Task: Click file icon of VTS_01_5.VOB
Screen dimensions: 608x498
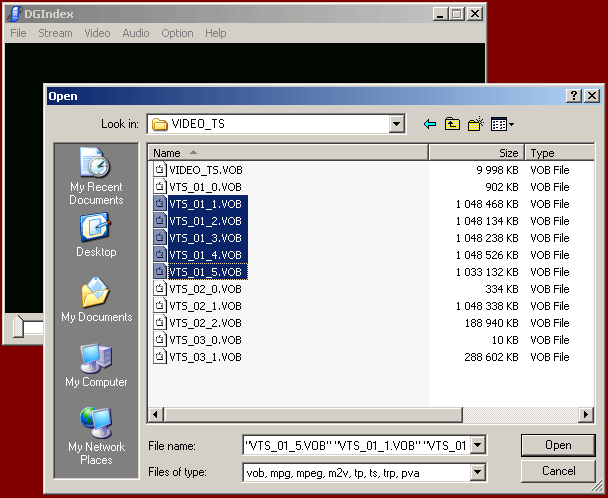Action: (159, 272)
